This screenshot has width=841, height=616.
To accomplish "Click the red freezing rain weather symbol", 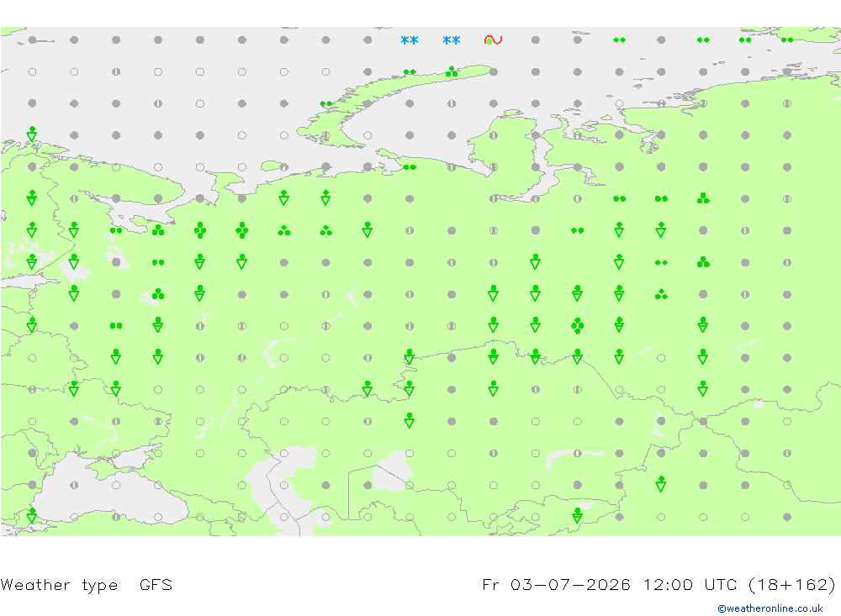I will click(x=493, y=39).
